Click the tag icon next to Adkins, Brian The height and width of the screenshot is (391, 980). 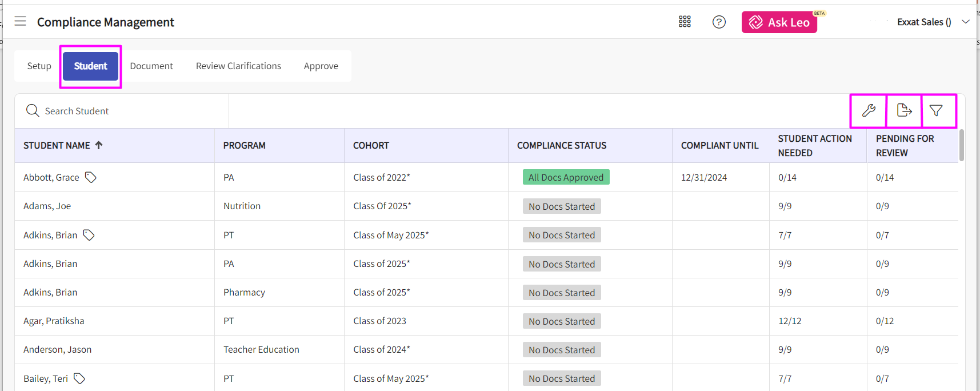click(89, 235)
